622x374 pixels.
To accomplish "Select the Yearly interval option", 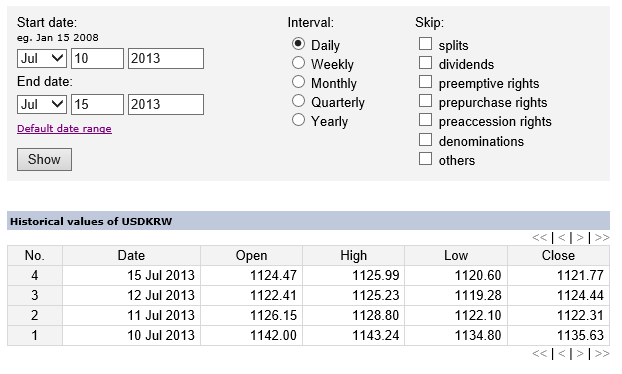I will pyautogui.click(x=298, y=120).
